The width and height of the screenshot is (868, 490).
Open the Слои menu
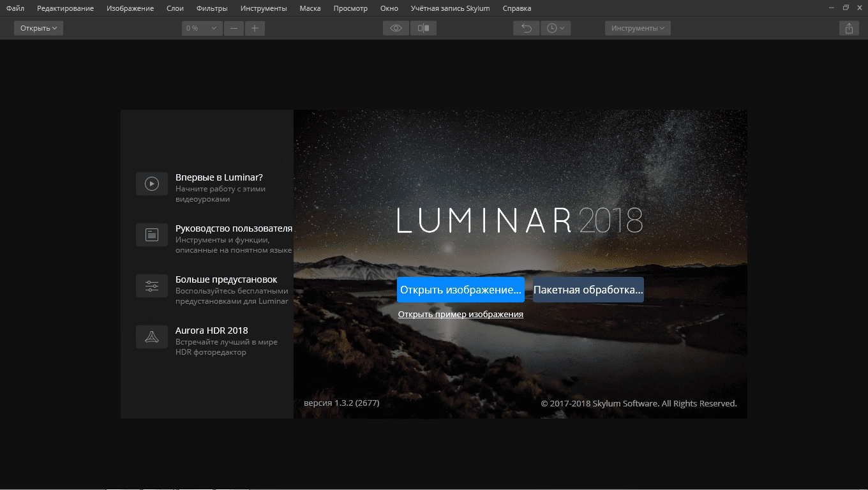point(175,8)
